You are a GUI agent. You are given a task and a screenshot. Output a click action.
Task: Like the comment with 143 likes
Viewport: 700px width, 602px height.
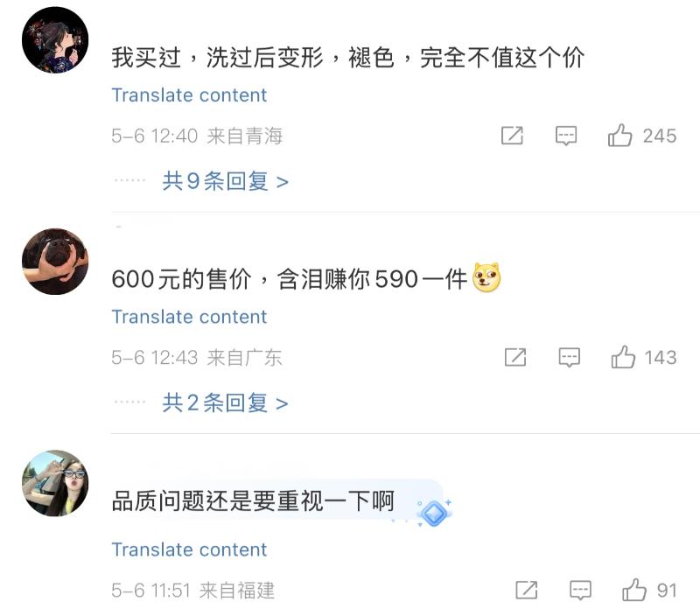click(x=624, y=357)
